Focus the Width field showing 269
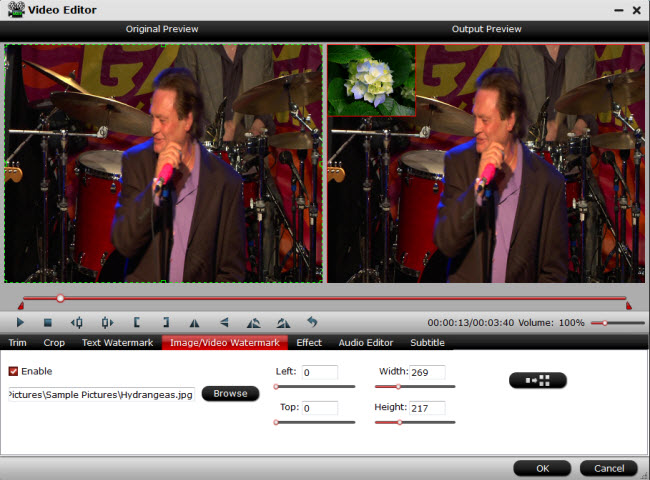 tap(427, 372)
